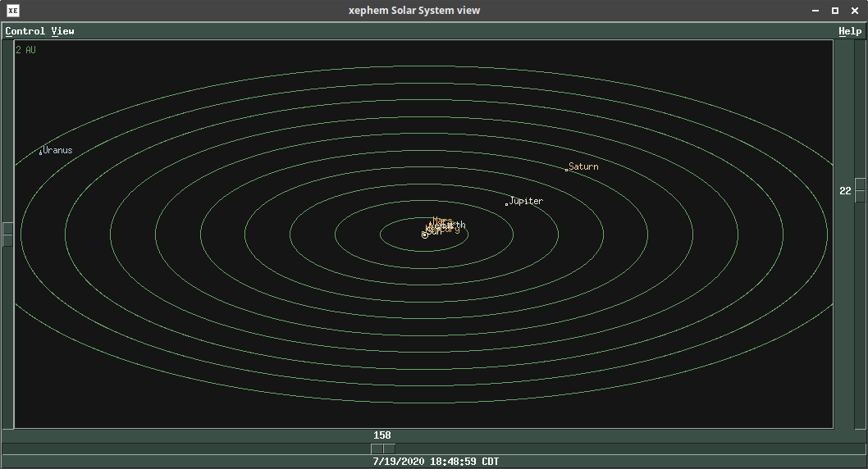Click the Saturn planet label
868x469 pixels.
click(x=583, y=166)
